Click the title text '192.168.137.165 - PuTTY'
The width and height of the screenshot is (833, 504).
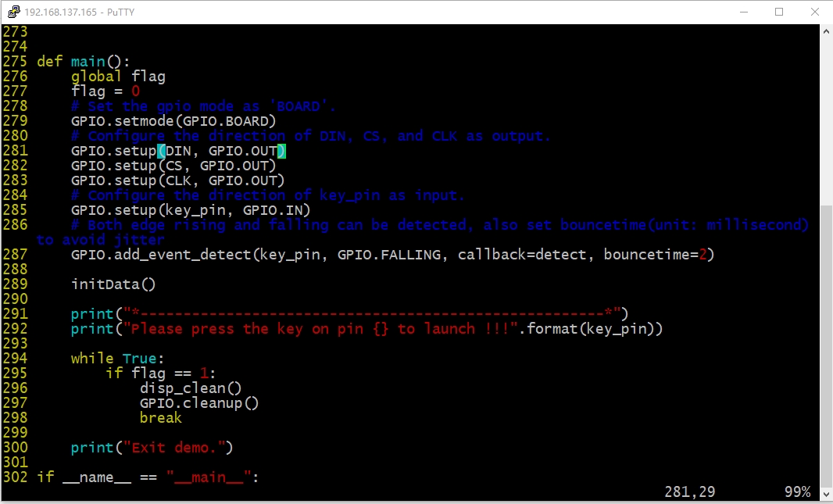click(x=79, y=13)
